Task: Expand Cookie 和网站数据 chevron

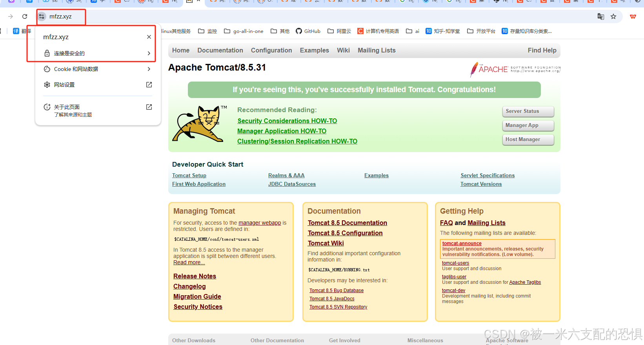Action: click(149, 69)
